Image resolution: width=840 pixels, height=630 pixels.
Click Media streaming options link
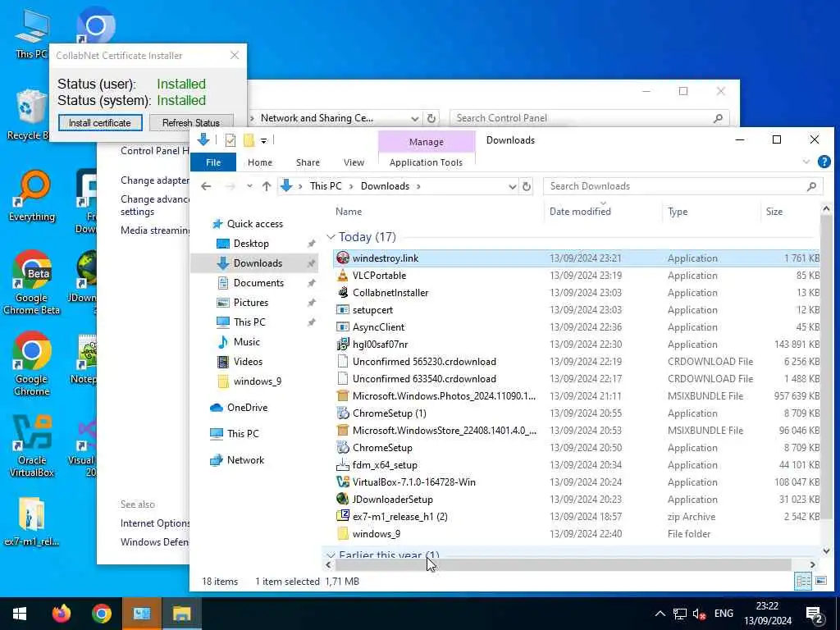pyautogui.click(x=155, y=231)
